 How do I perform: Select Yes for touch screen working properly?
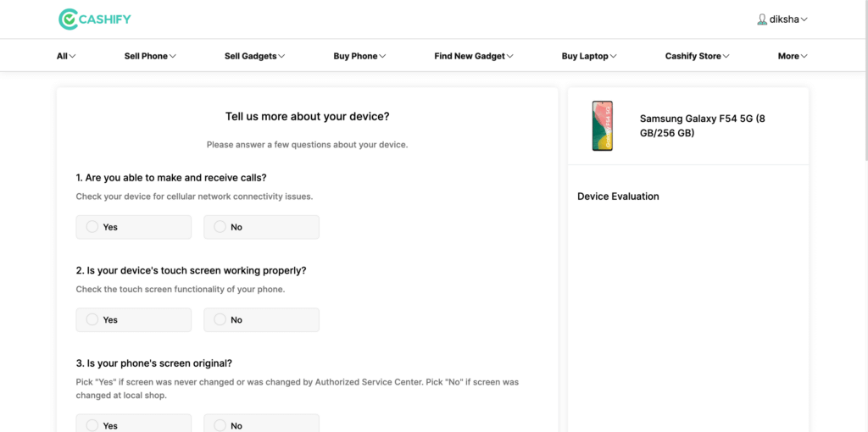click(133, 319)
